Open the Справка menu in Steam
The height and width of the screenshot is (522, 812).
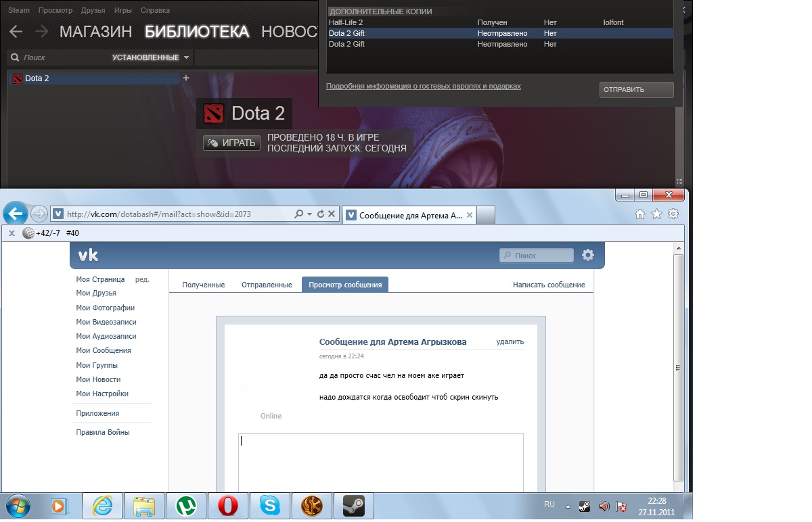155,11
